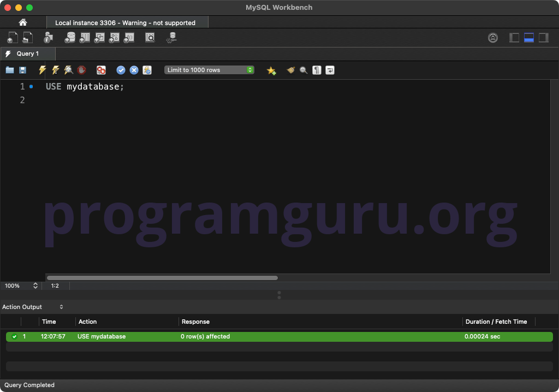
Task: Click the Time column header
Action: (x=49, y=322)
